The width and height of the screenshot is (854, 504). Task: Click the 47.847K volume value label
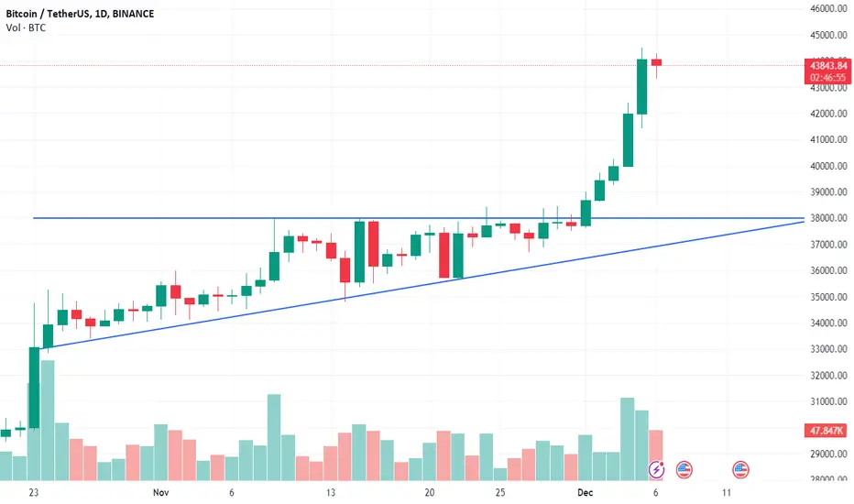[x=826, y=431]
